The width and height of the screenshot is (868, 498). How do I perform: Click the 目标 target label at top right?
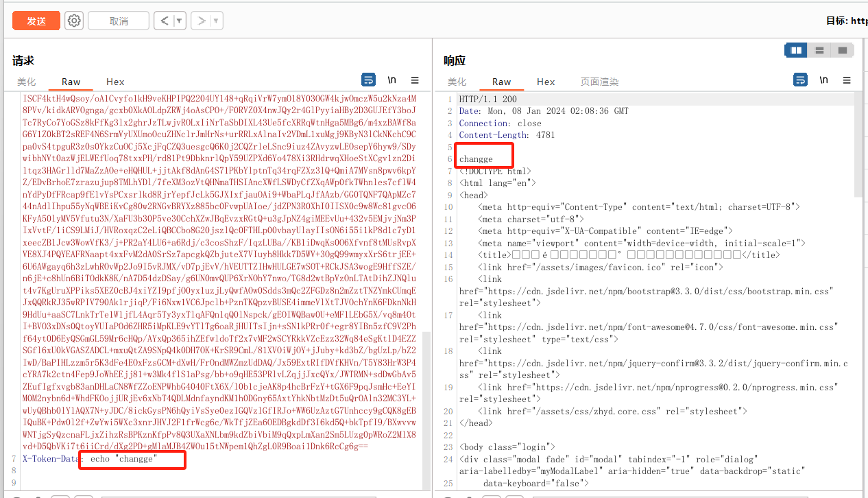tap(846, 21)
